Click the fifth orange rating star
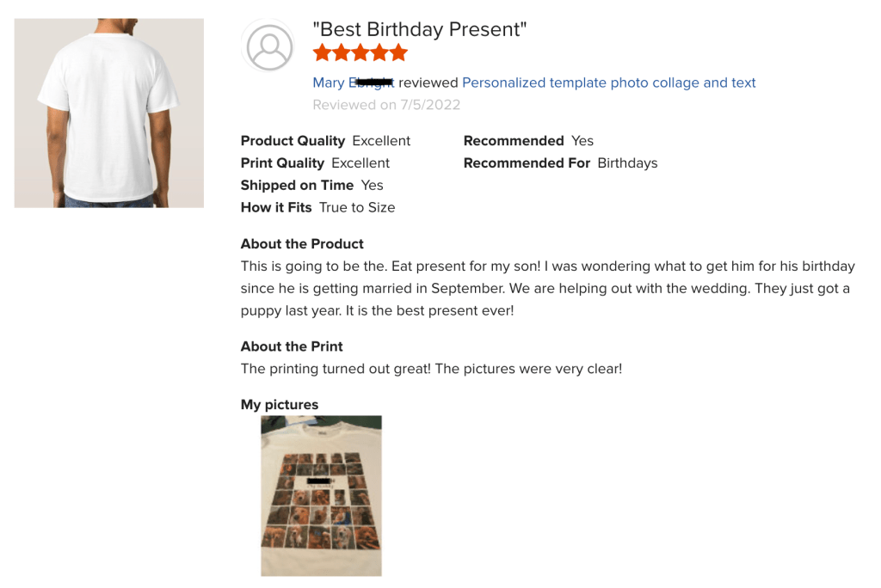Viewport: 881px width, 588px height. pos(397,53)
